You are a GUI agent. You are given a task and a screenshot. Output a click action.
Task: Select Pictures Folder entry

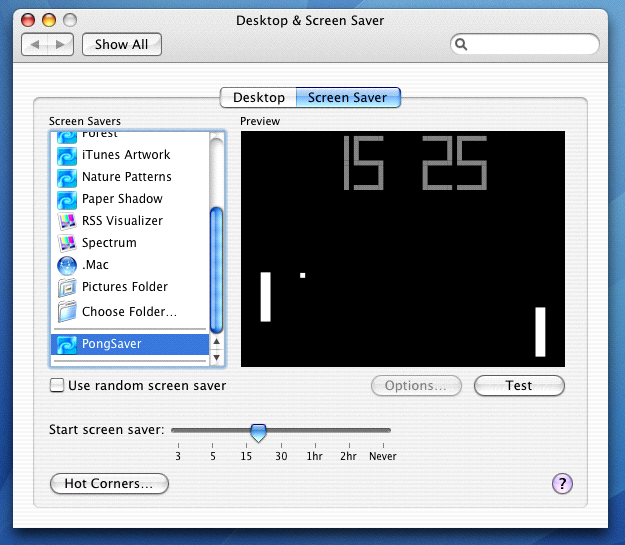coord(130,287)
